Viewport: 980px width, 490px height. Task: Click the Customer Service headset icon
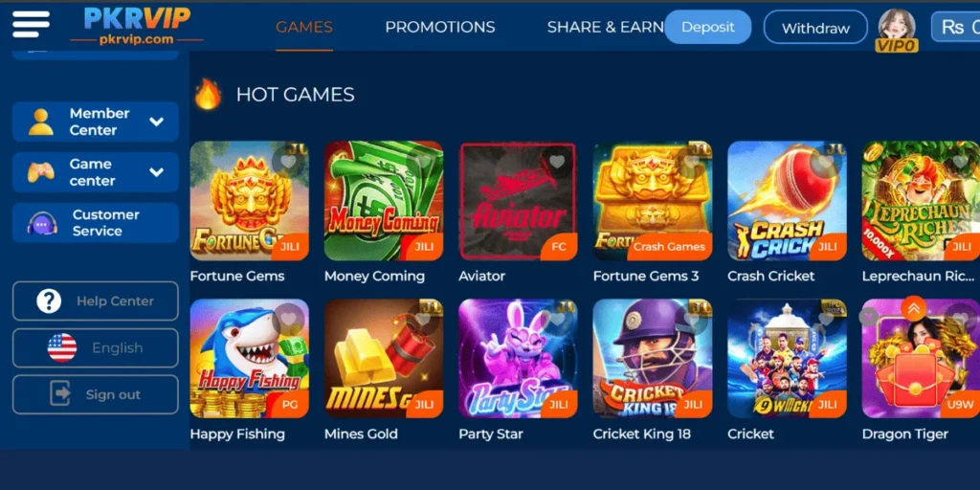[x=42, y=223]
